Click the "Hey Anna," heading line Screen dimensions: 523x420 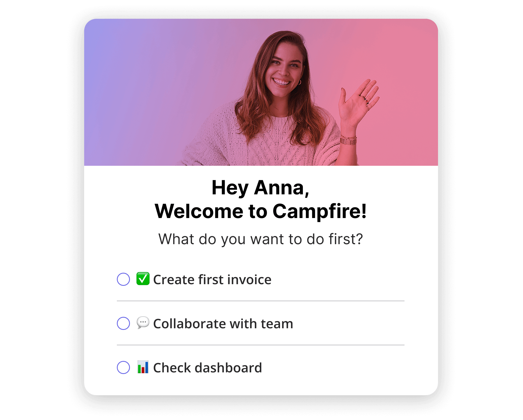point(261,188)
